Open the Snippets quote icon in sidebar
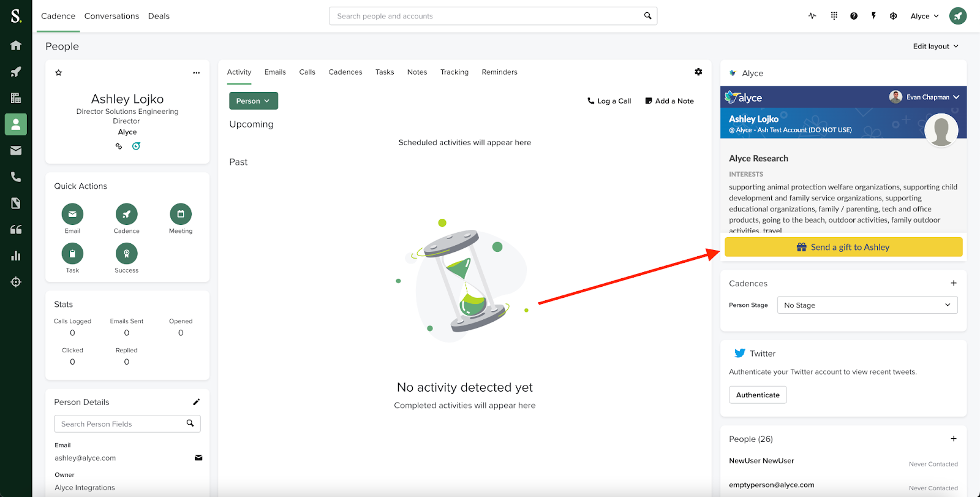The width and height of the screenshot is (980, 497). tap(16, 230)
